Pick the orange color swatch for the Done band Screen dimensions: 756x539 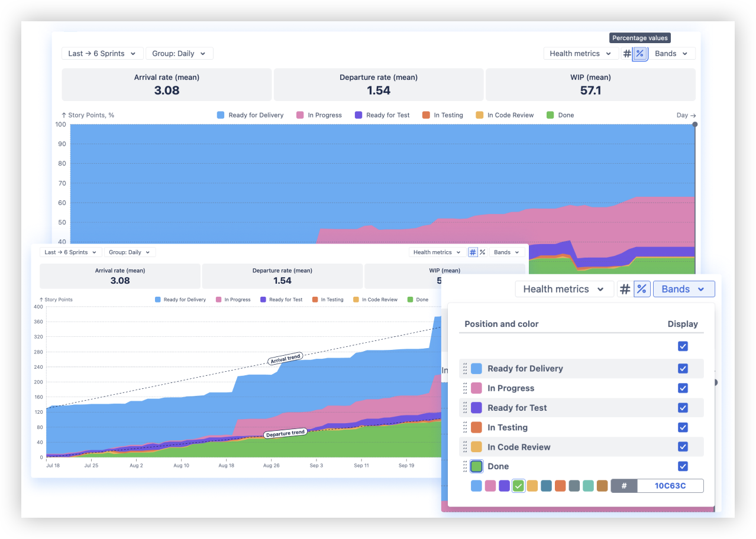click(x=560, y=485)
